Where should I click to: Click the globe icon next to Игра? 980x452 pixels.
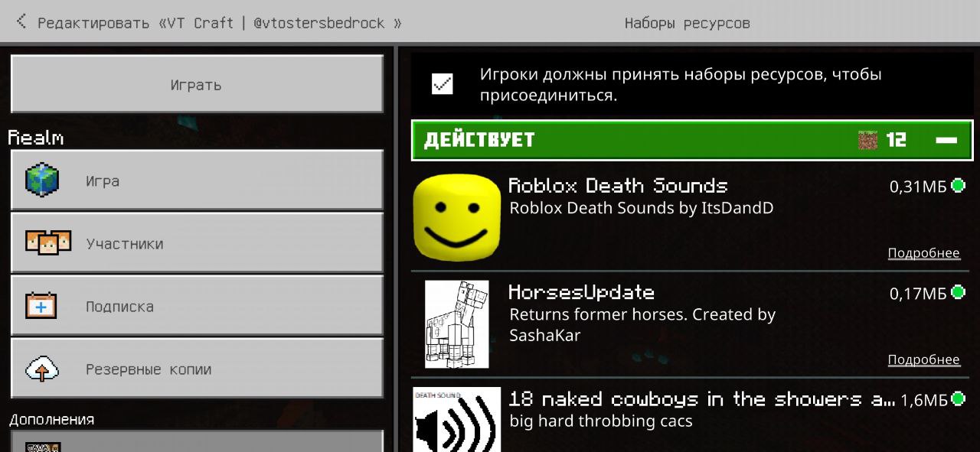pos(42,180)
